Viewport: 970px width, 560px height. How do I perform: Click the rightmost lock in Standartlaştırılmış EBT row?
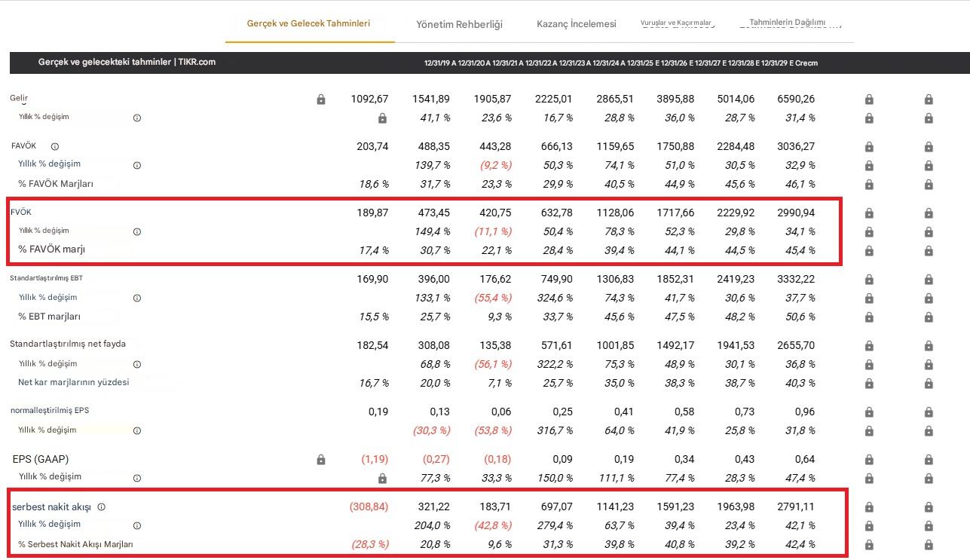point(929,280)
